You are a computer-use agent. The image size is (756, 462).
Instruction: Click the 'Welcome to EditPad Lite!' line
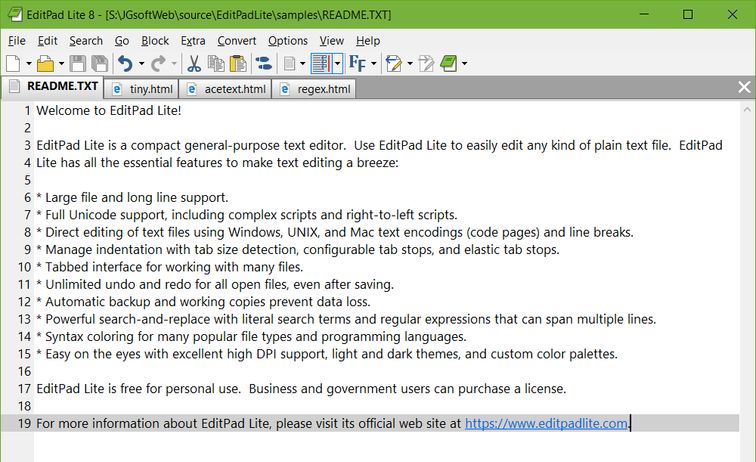click(108, 110)
